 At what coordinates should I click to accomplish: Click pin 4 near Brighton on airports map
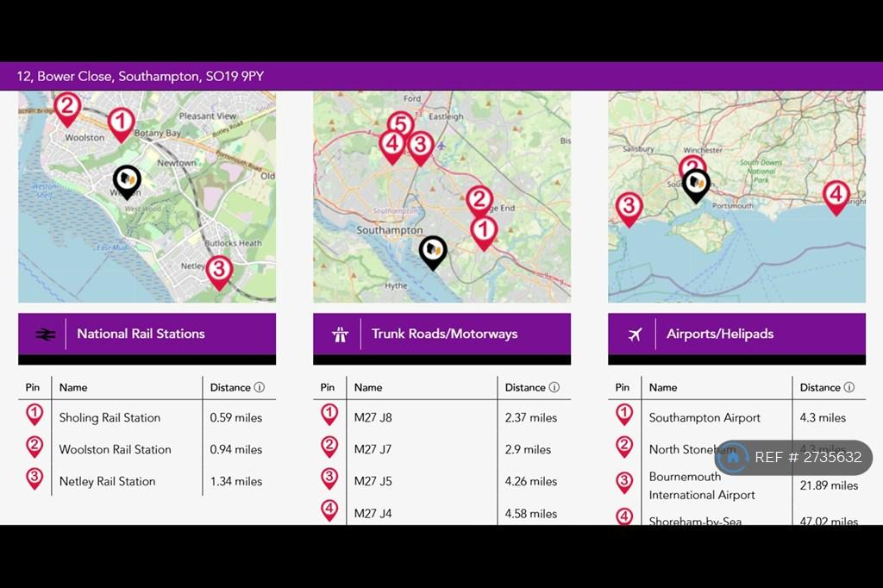tap(836, 197)
